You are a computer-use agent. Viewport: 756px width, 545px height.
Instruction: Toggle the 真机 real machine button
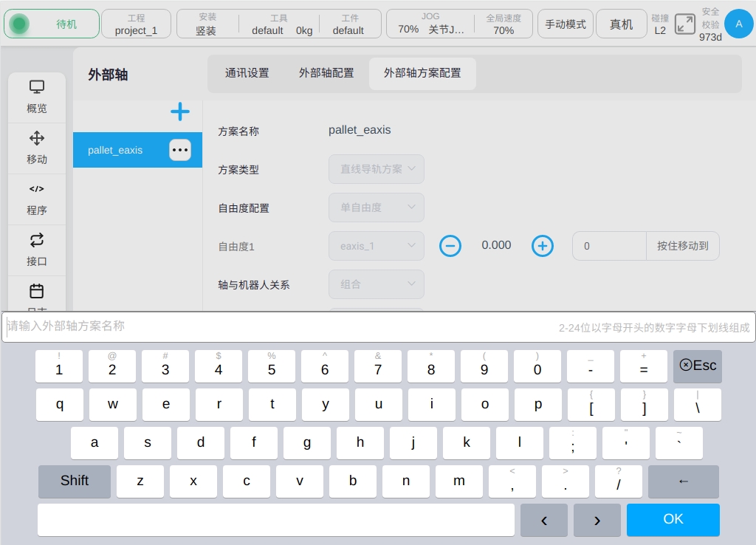click(622, 24)
